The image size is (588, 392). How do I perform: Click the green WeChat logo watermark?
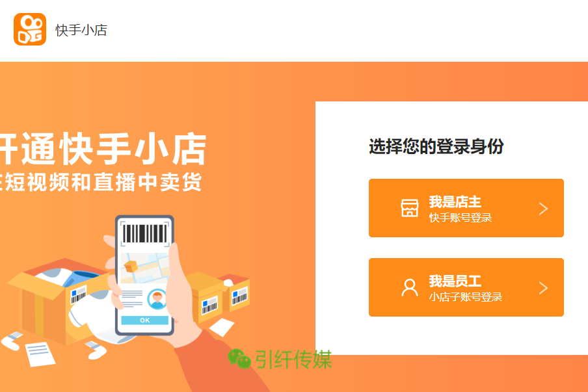click(239, 359)
